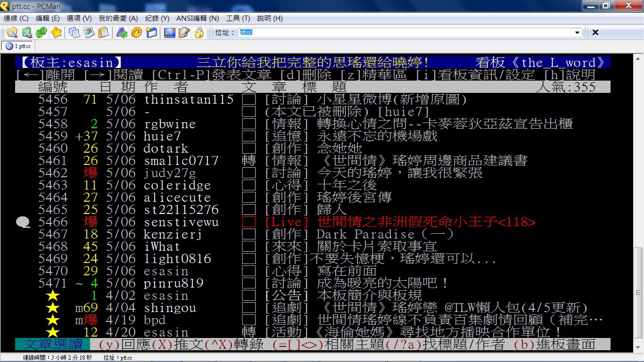Open the font letter-A toolbar icon
Image resolution: width=644 pixels, height=362 pixels.
tap(122, 33)
